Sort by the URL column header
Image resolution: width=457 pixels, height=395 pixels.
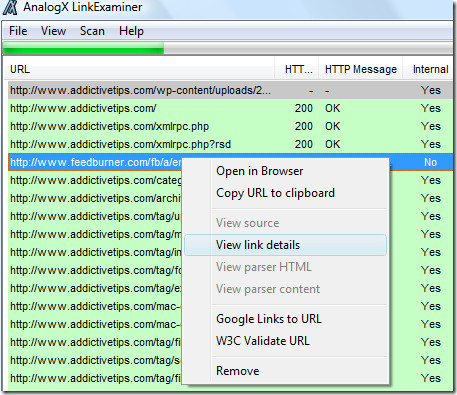pyautogui.click(x=140, y=69)
